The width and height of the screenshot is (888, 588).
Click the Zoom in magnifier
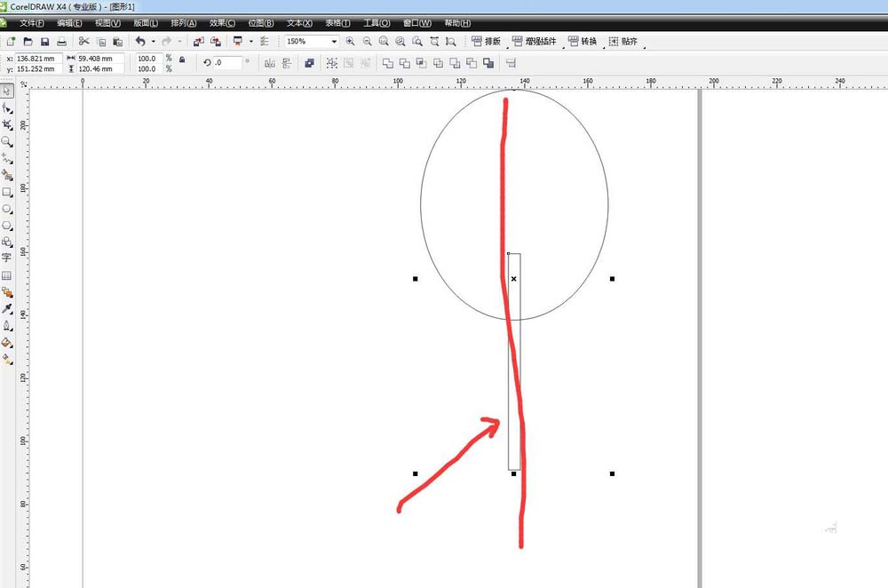coord(351,42)
